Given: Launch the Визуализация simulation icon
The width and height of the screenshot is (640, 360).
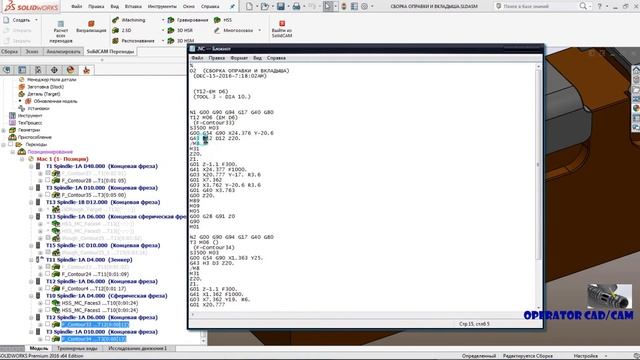Looking at the screenshot, I should [91, 24].
